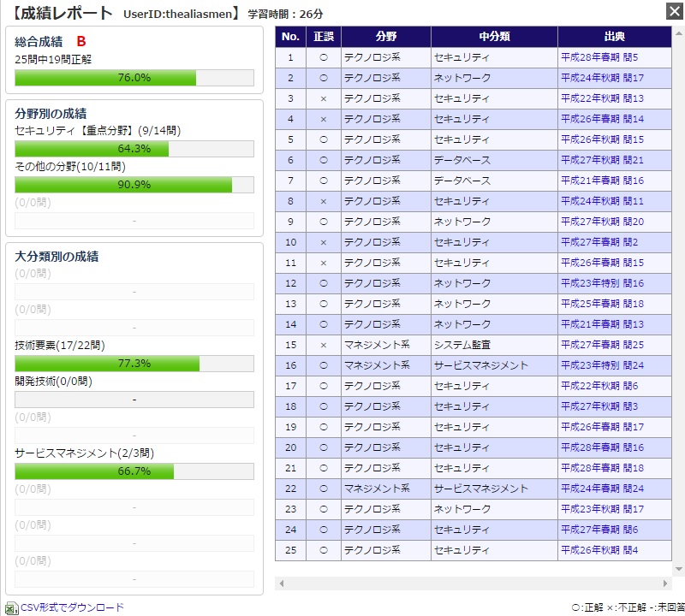Click the 77.3% 技術要素 progress bar
The image size is (685, 616).
[x=134, y=364]
